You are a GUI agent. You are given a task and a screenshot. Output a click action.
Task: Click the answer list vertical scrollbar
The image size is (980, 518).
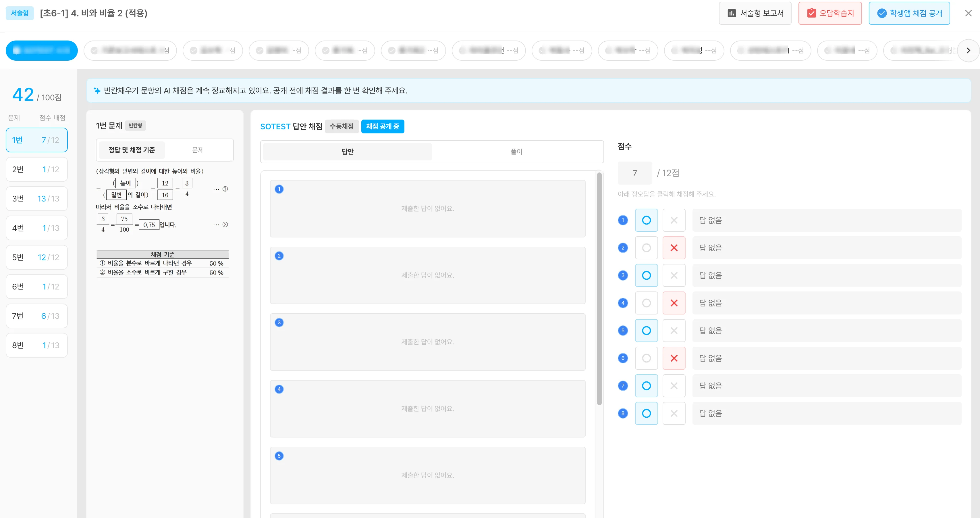pos(599,289)
